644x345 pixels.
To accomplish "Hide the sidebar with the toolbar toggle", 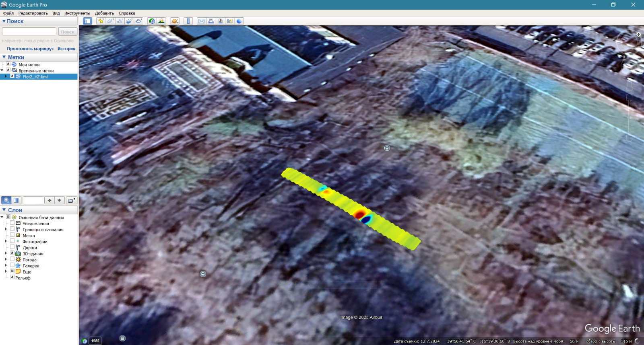I will (x=87, y=21).
